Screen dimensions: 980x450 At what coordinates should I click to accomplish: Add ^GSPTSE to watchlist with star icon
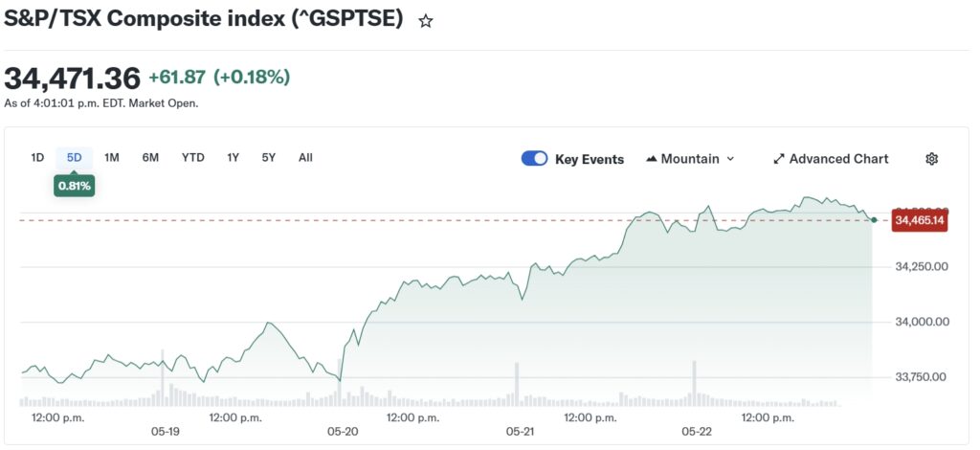pyautogui.click(x=426, y=21)
